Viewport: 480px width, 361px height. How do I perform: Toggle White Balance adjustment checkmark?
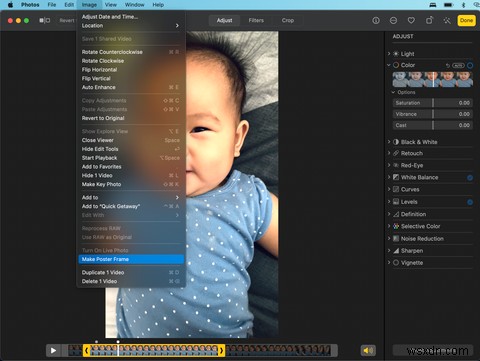tap(470, 178)
